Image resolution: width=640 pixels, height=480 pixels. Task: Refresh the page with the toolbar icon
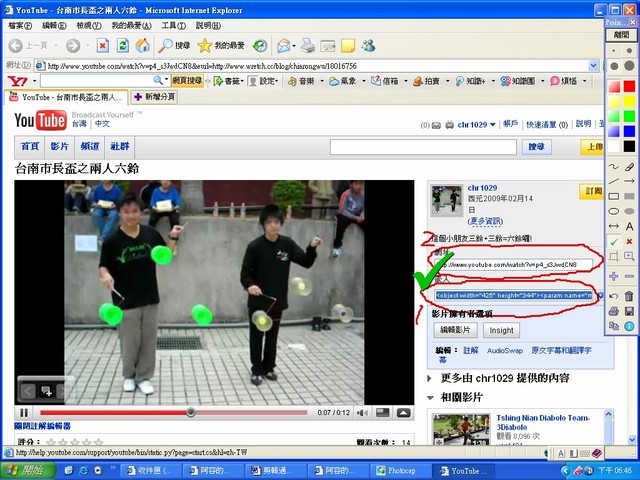click(x=123, y=46)
